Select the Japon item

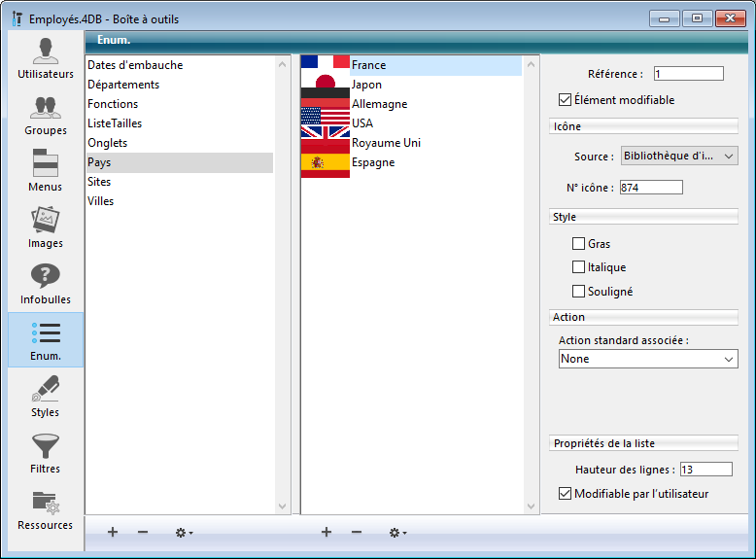366,85
